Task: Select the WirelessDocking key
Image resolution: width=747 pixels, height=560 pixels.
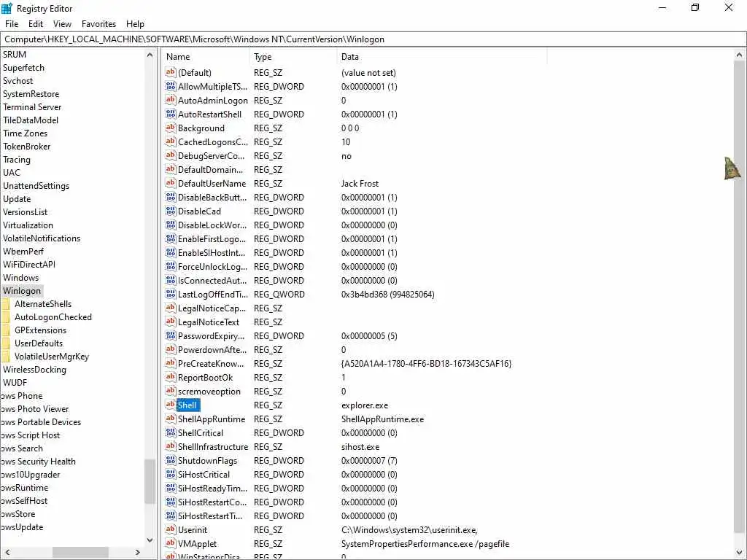Action: click(34, 370)
